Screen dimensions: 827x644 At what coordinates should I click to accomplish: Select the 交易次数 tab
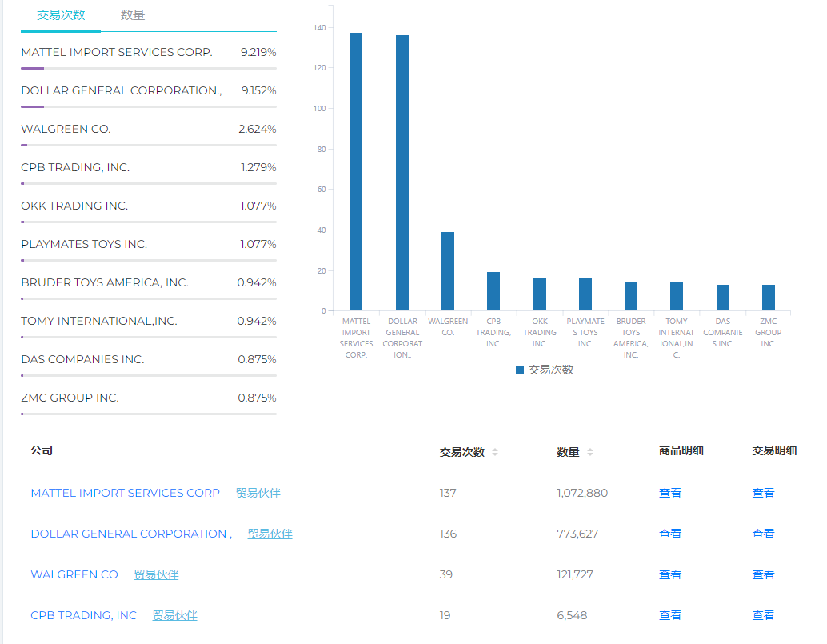click(61, 15)
